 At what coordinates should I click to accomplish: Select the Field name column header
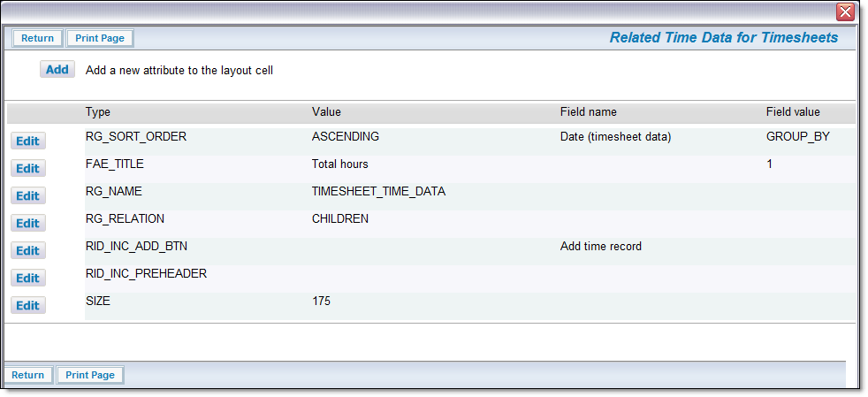[x=589, y=111]
